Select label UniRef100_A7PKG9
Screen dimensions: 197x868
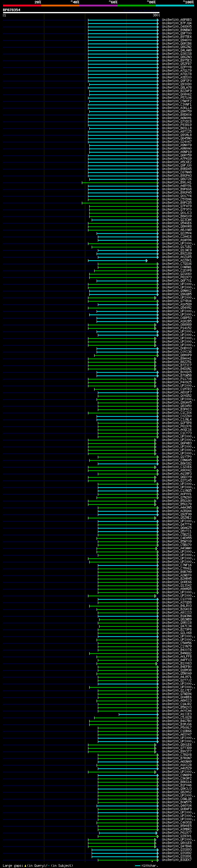pyautogui.click(x=176, y=159)
